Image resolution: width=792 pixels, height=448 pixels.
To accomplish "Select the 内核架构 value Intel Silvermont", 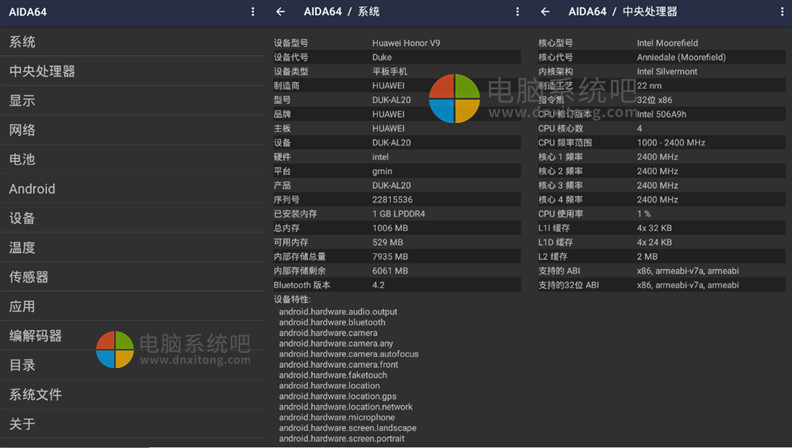I will [x=667, y=71].
